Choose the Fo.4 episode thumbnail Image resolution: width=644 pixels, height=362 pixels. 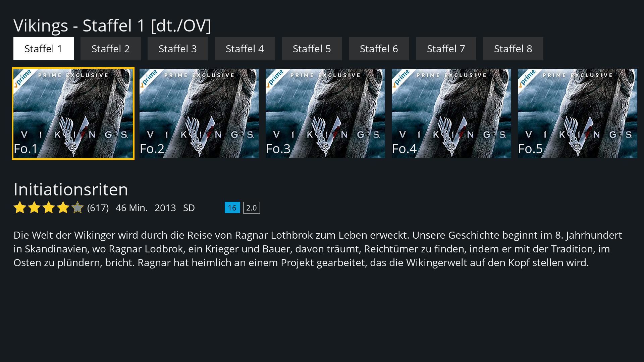pos(451,114)
